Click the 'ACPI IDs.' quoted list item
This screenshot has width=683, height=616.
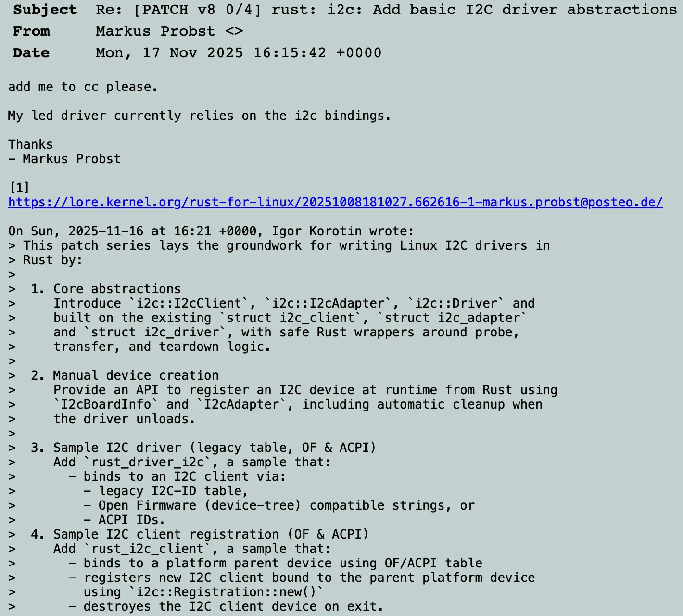tap(124, 520)
